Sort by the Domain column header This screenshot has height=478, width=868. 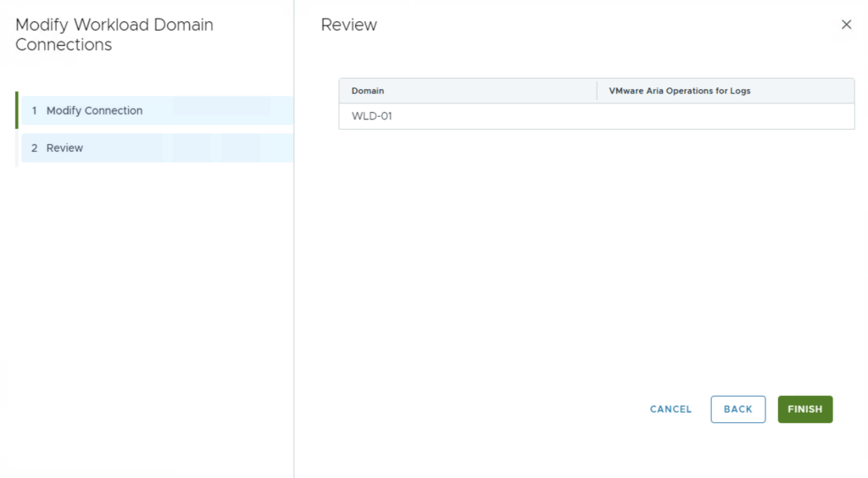tap(368, 91)
